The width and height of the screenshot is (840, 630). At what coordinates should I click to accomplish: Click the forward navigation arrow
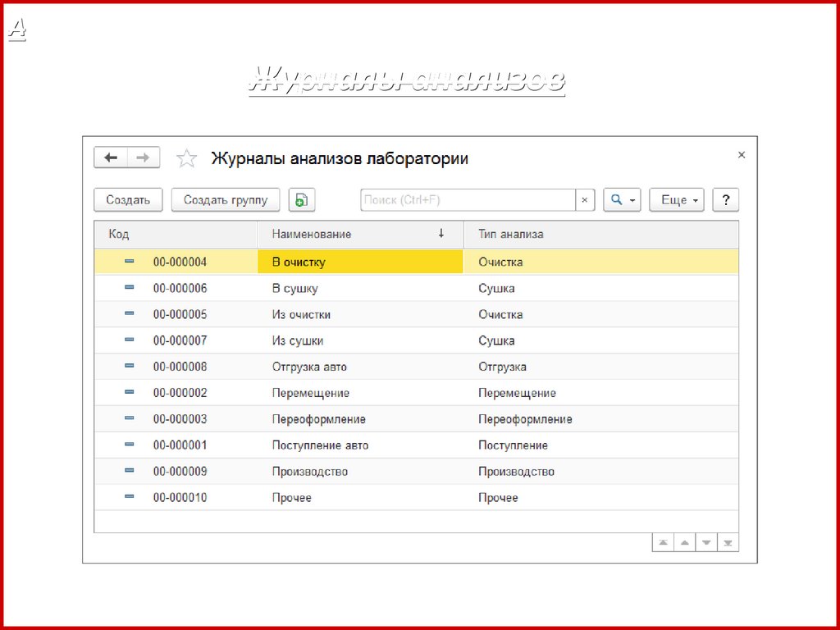(143, 157)
